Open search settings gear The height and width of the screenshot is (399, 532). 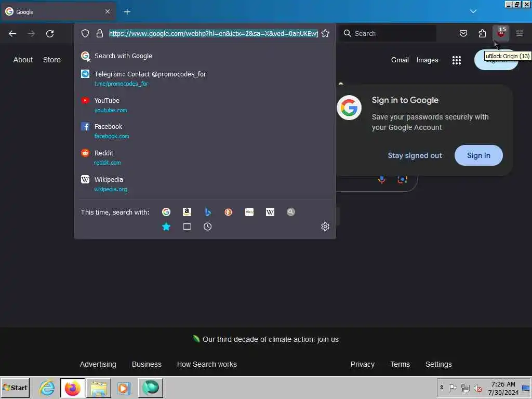(325, 227)
